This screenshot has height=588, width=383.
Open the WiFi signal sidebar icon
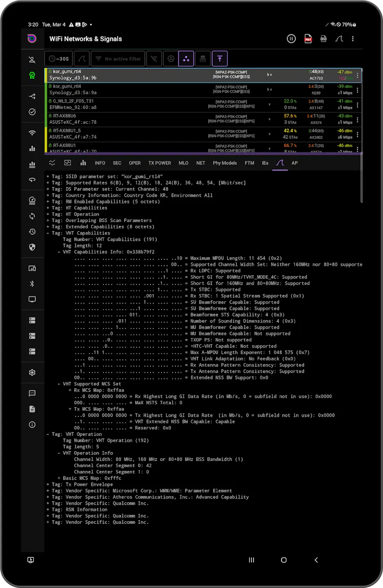pos(32,133)
